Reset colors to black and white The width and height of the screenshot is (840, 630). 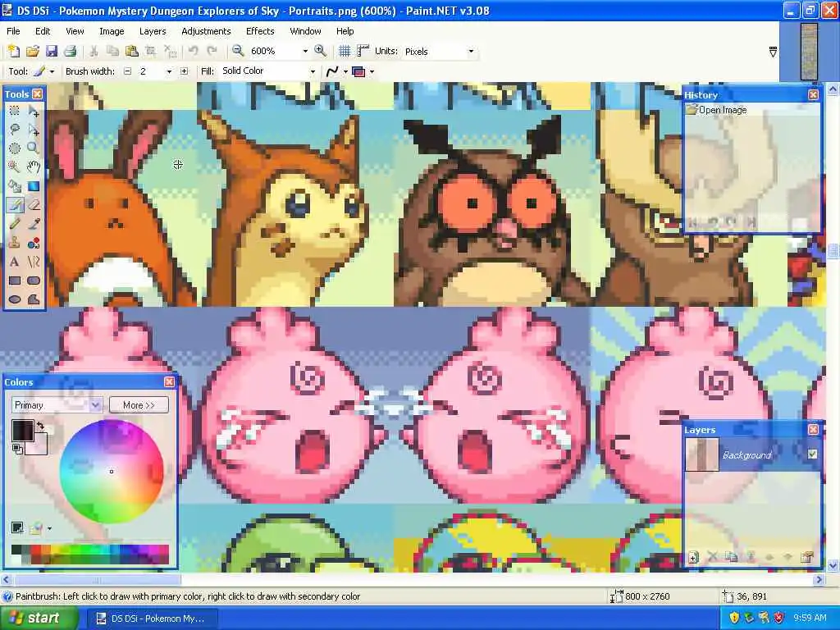(17, 449)
